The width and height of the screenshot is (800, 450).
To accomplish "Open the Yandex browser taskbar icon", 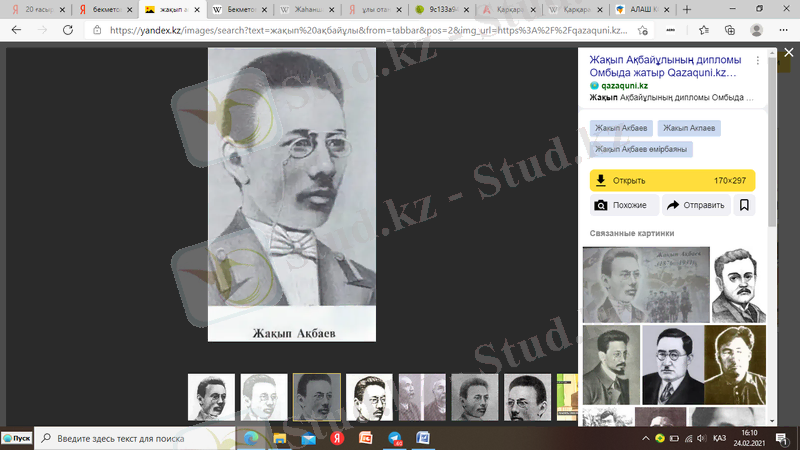I will click(337, 438).
